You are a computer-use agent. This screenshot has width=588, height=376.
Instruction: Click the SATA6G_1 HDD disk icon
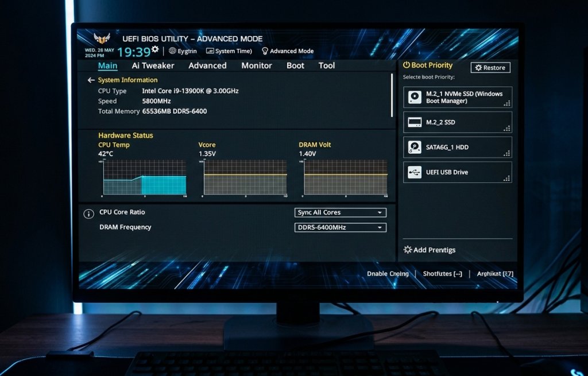415,148
